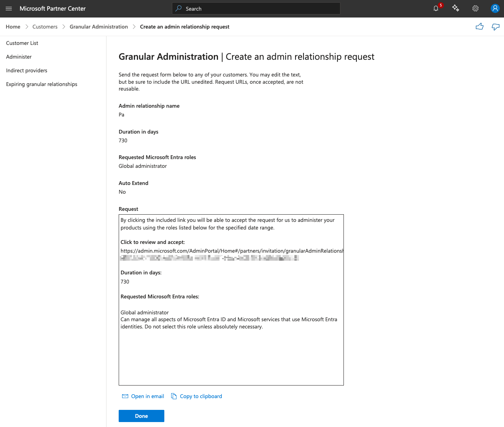Image resolution: width=504 pixels, height=427 pixels.
Task: Click the Click to review and accept label
Action: click(153, 242)
